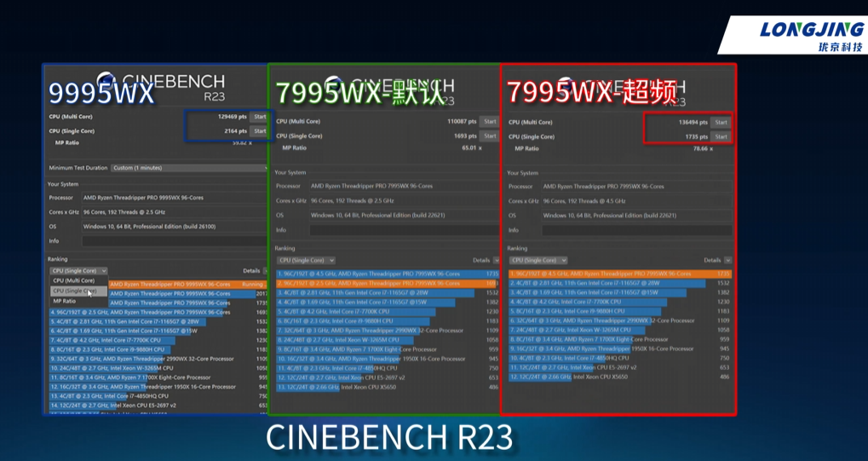Start the Multi Core test in 9995WX panel
868x461 pixels.
(x=260, y=117)
